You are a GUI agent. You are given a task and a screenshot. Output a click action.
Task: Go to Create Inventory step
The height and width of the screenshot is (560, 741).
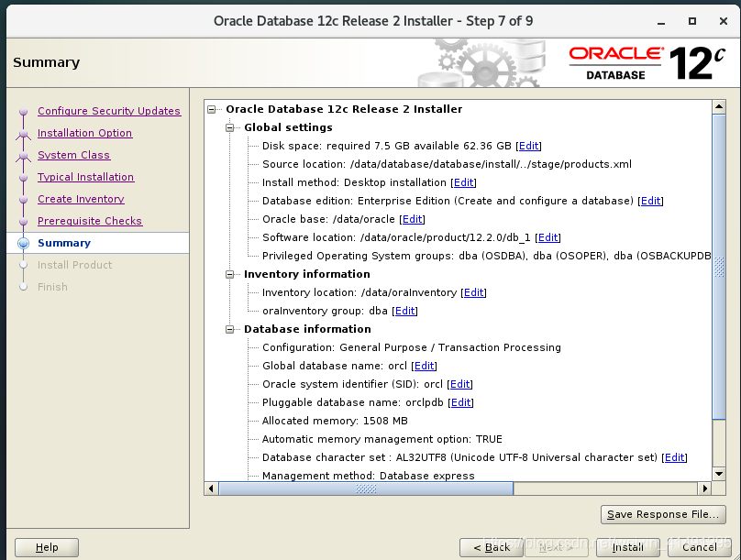(82, 199)
